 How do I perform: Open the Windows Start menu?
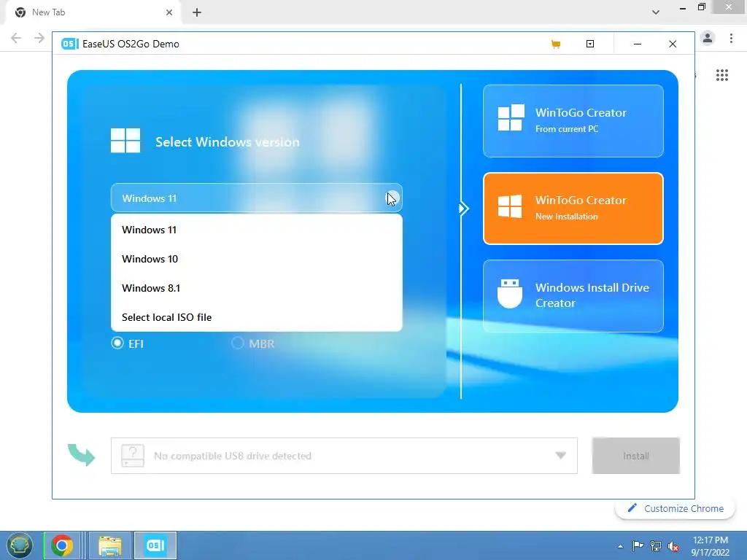[19, 545]
